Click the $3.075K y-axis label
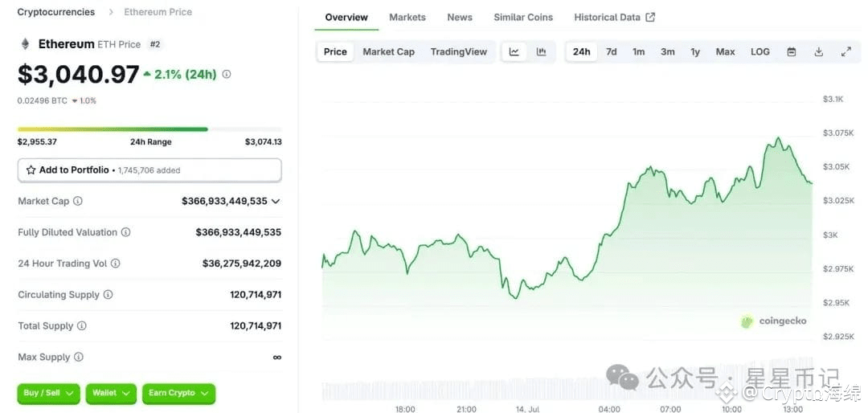 (x=838, y=133)
